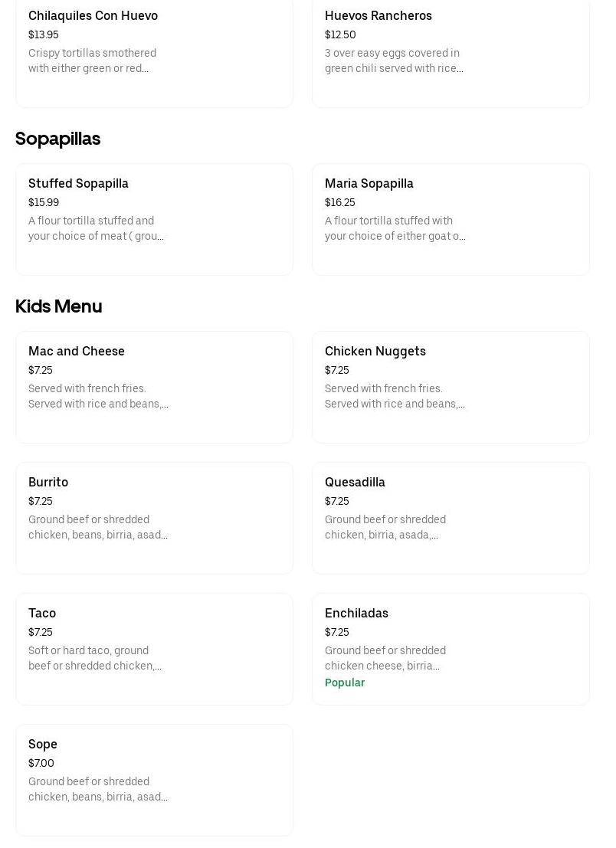Click the Kids Menu section heading
616x848 pixels.
pos(58,306)
